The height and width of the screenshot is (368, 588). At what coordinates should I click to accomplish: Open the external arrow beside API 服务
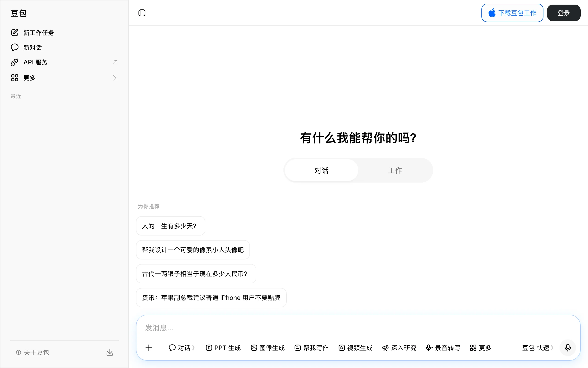[115, 62]
